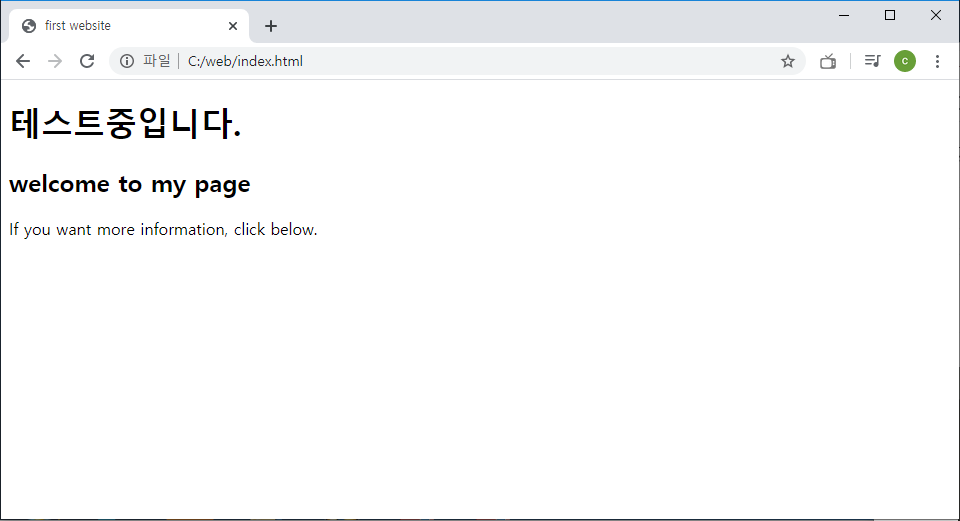
Task: Click the '테스트중입니다.' heading
Action: coord(126,123)
